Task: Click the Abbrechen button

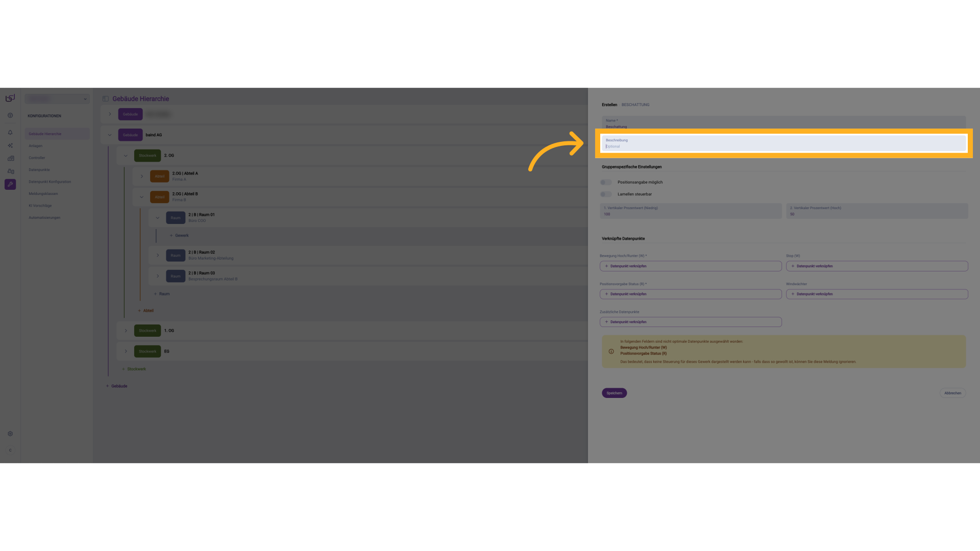Action: [x=952, y=393]
